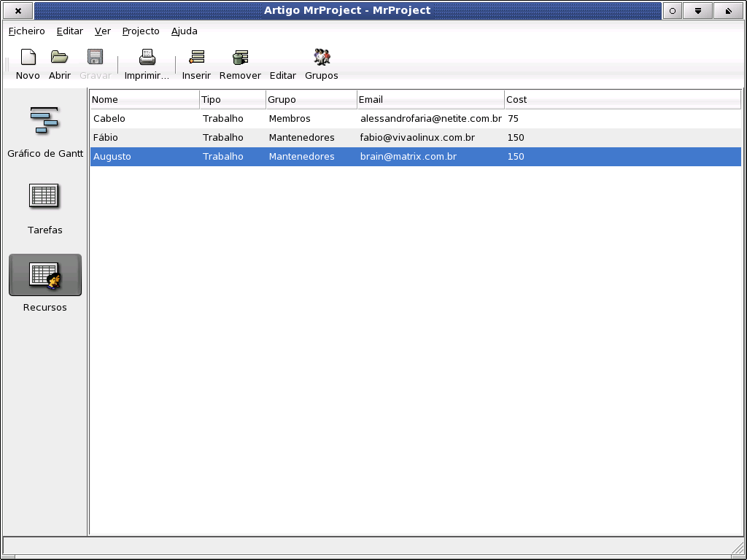The image size is (747, 560).
Task: Sort by Tipo column header
Action: [233, 99]
